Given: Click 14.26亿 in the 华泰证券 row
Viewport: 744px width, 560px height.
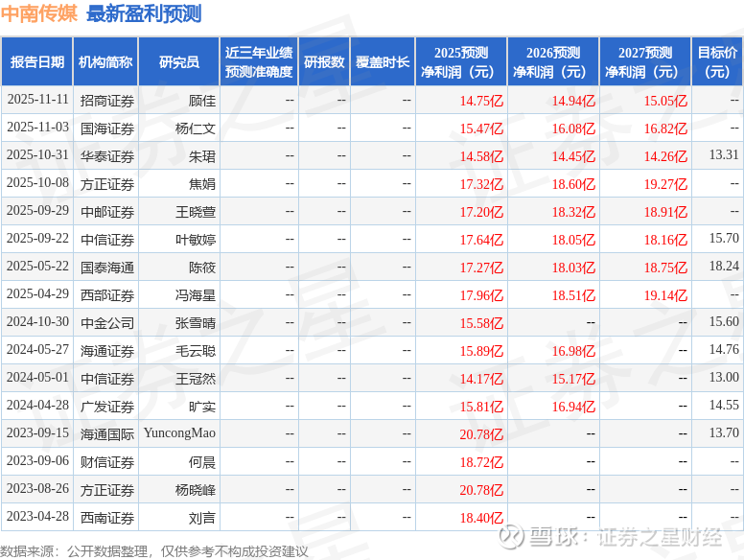Looking at the screenshot, I should click(665, 156).
